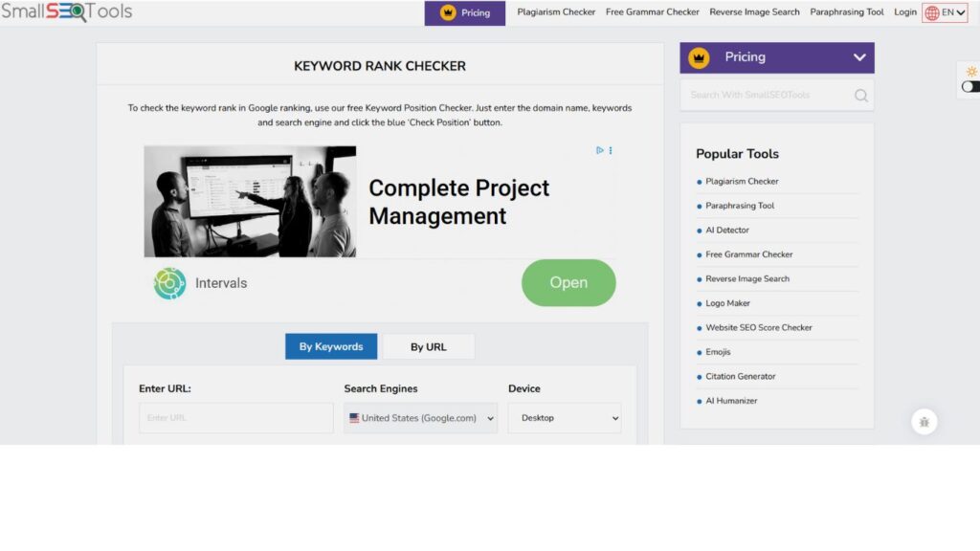Click the crown icon in top Pricing button
Screen dimensions: 980x551
click(x=448, y=12)
